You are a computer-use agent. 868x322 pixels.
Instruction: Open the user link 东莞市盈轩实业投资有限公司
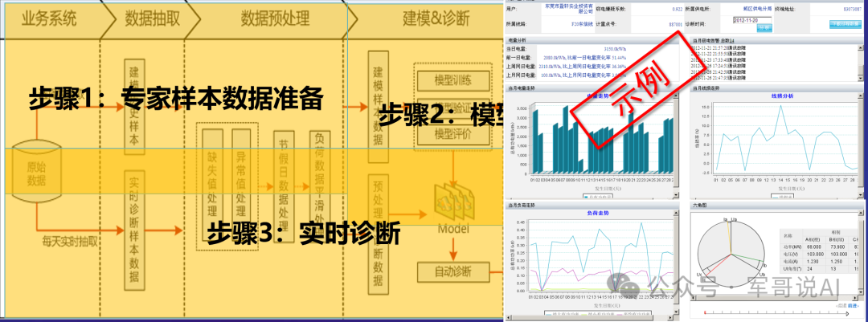(568, 9)
